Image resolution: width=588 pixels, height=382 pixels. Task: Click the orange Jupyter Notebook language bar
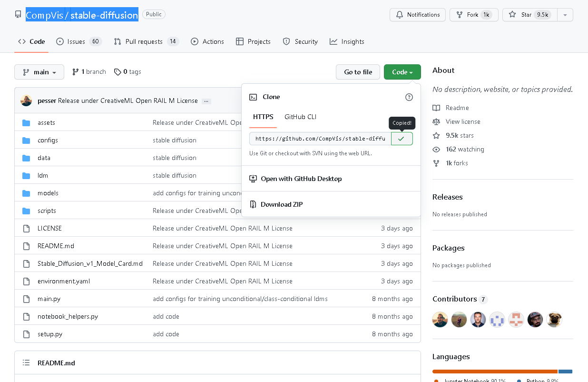[x=495, y=372]
